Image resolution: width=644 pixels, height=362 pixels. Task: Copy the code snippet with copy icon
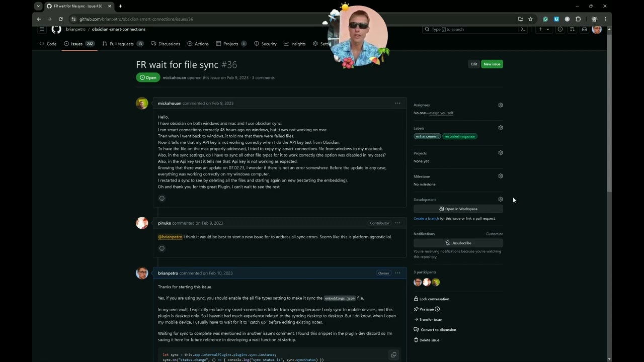[393, 355]
